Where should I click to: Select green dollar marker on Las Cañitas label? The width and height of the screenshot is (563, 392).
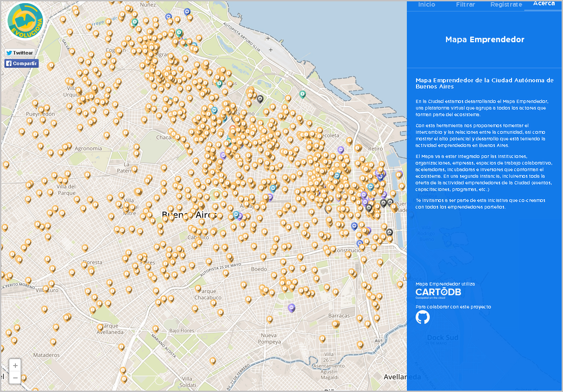219,84
